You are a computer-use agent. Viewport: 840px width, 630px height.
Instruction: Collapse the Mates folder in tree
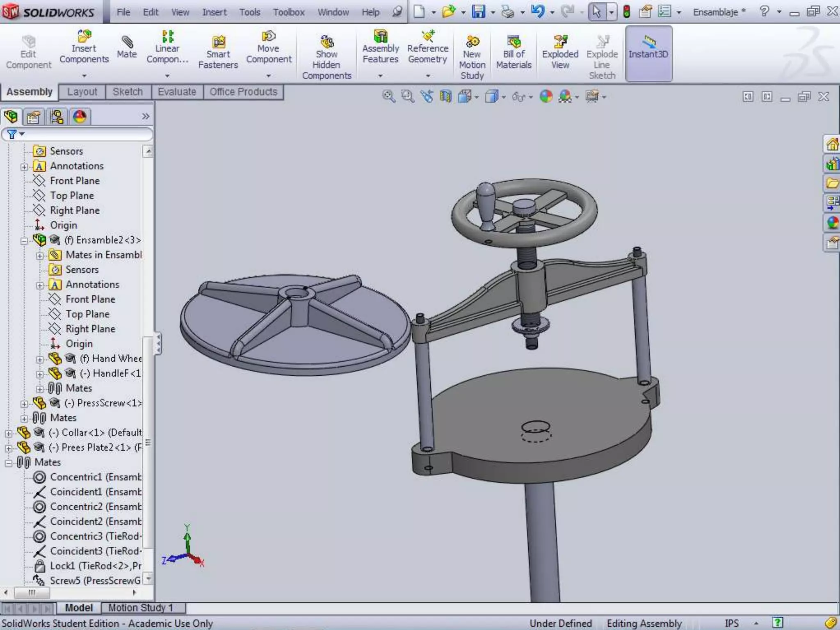tap(8, 463)
